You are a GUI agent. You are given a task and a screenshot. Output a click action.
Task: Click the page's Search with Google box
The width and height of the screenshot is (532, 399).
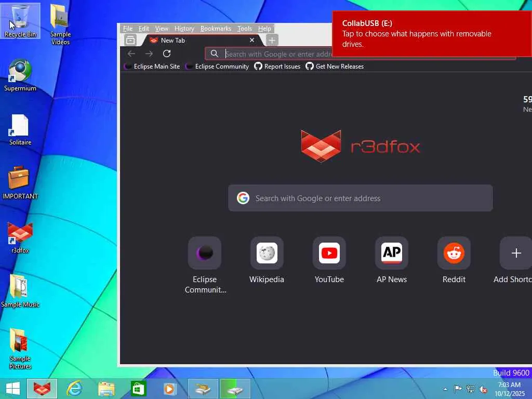coord(361,198)
